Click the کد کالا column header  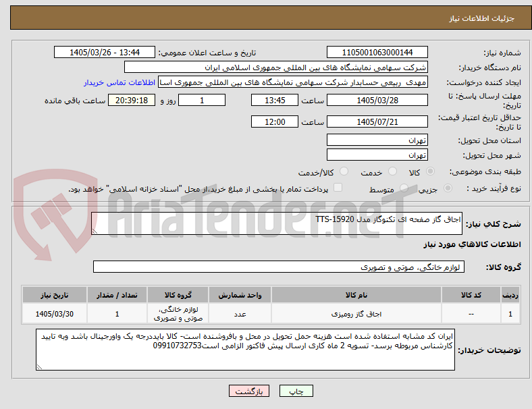coord(471,295)
